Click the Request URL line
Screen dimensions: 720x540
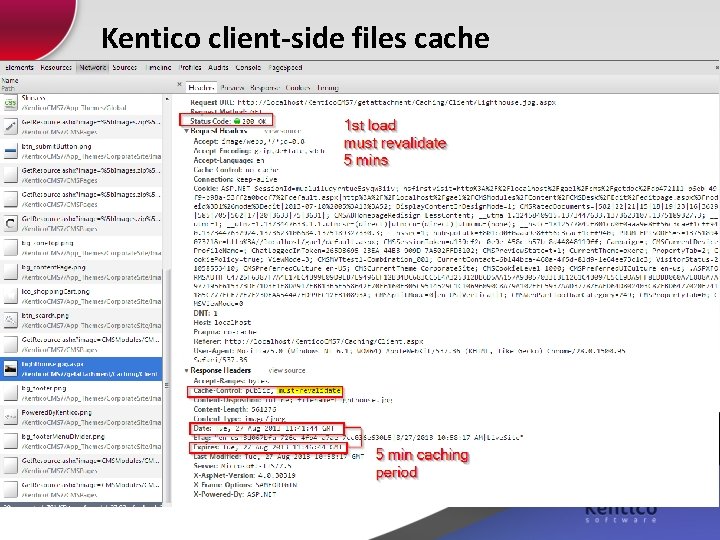373,102
